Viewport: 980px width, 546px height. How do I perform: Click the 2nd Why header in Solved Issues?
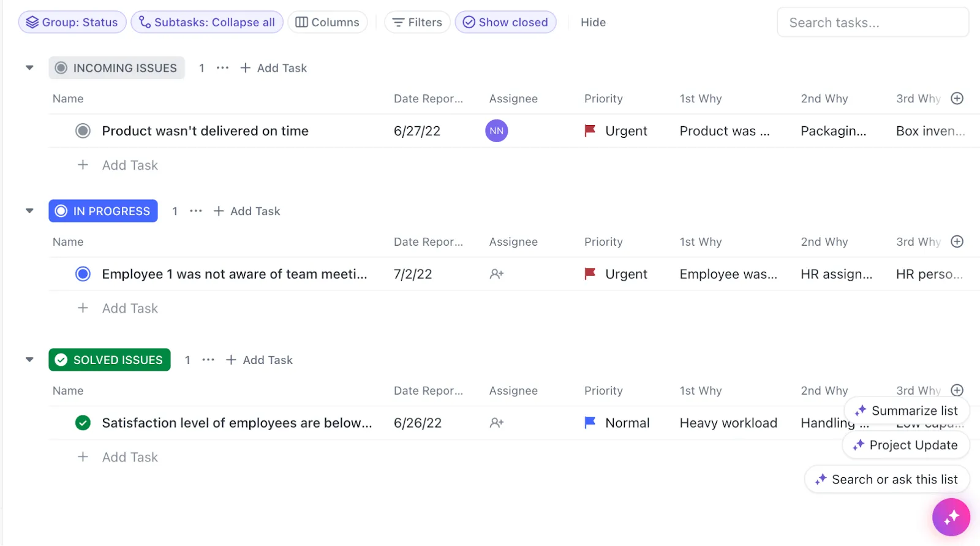click(824, 390)
